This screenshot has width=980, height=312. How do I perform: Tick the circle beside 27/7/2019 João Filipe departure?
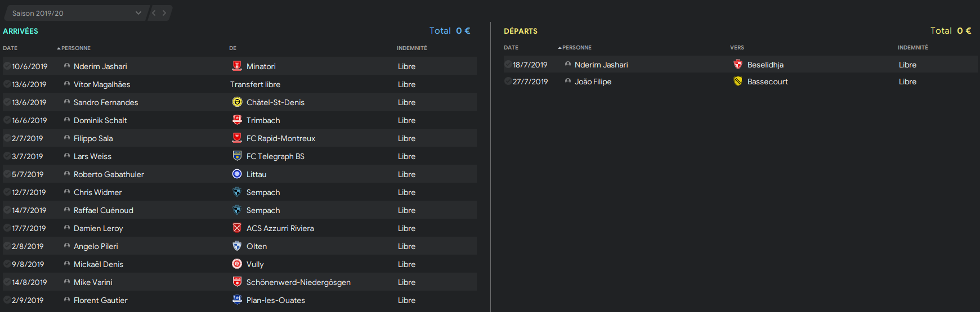(x=508, y=82)
